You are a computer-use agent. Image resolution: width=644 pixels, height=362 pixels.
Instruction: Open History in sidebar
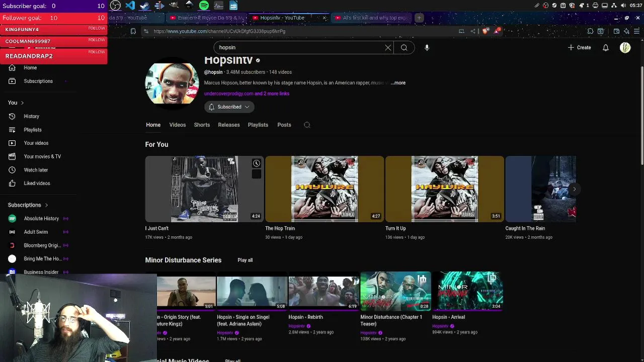[31, 116]
